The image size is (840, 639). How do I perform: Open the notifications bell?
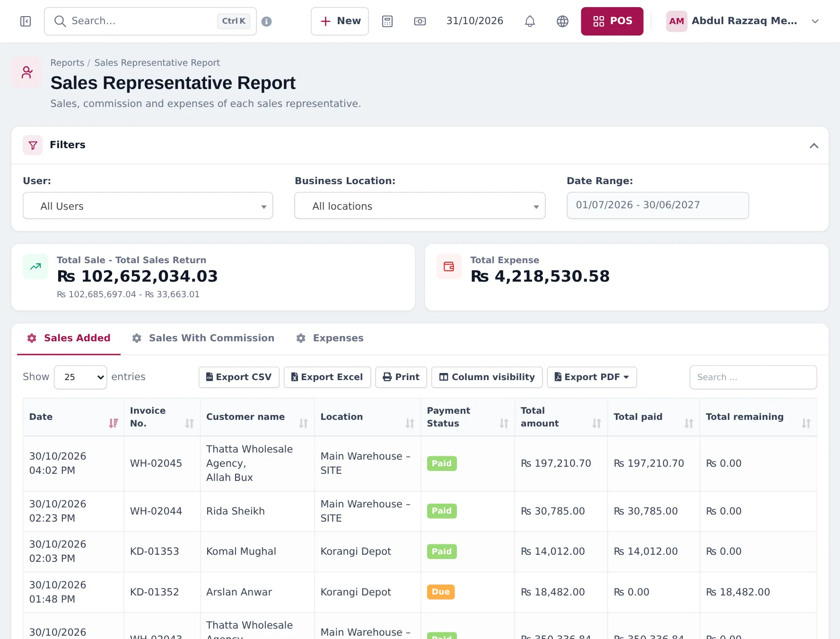[x=530, y=21]
